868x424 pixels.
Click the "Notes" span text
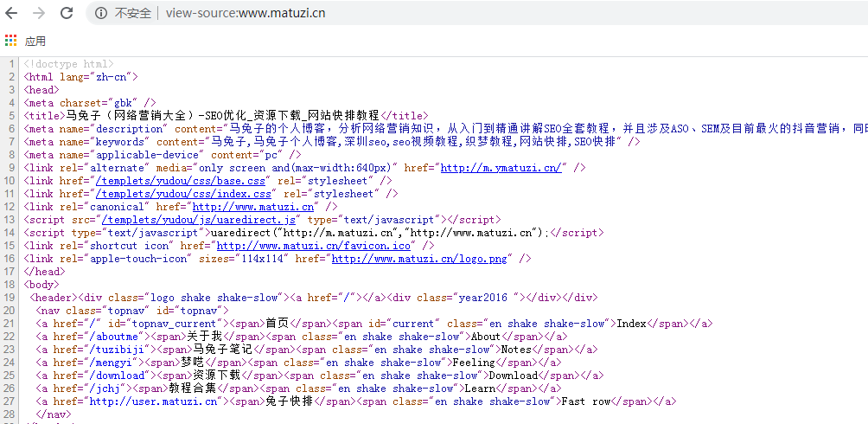[516, 350]
